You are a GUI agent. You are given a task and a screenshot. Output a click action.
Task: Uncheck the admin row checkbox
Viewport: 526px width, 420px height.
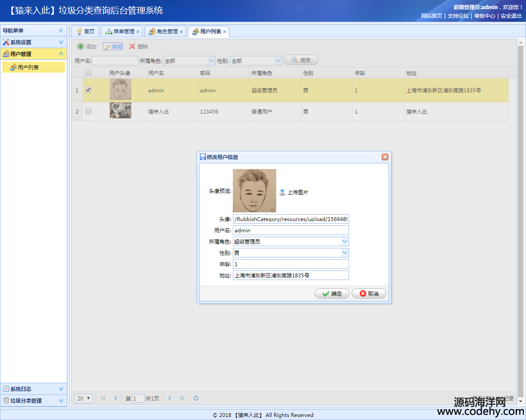coord(88,90)
